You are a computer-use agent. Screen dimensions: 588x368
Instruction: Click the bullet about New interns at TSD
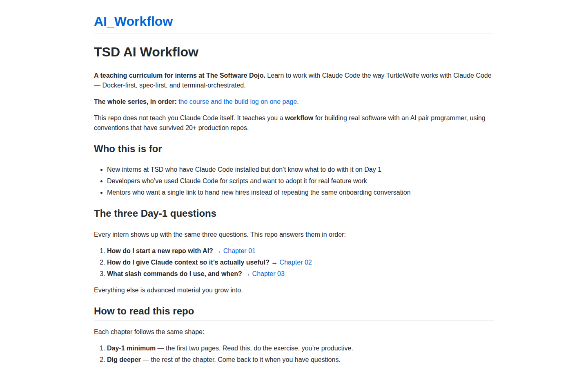pos(244,169)
